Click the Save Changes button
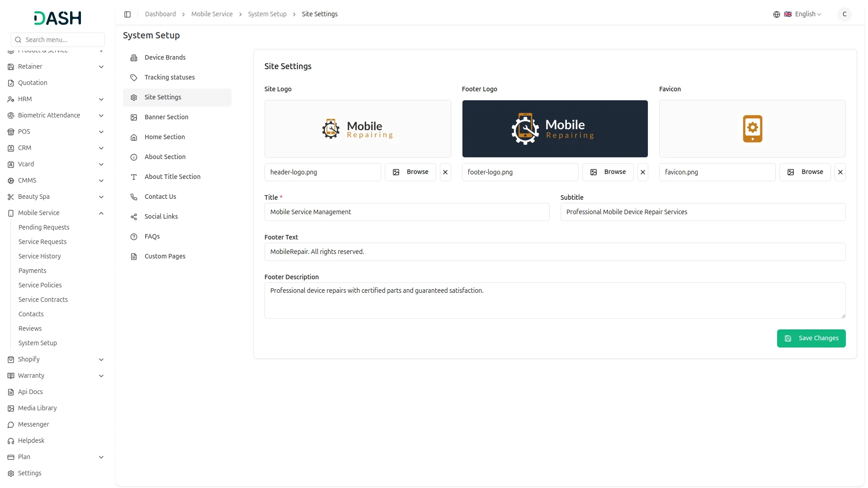This screenshot has width=868, height=488. pyautogui.click(x=811, y=338)
